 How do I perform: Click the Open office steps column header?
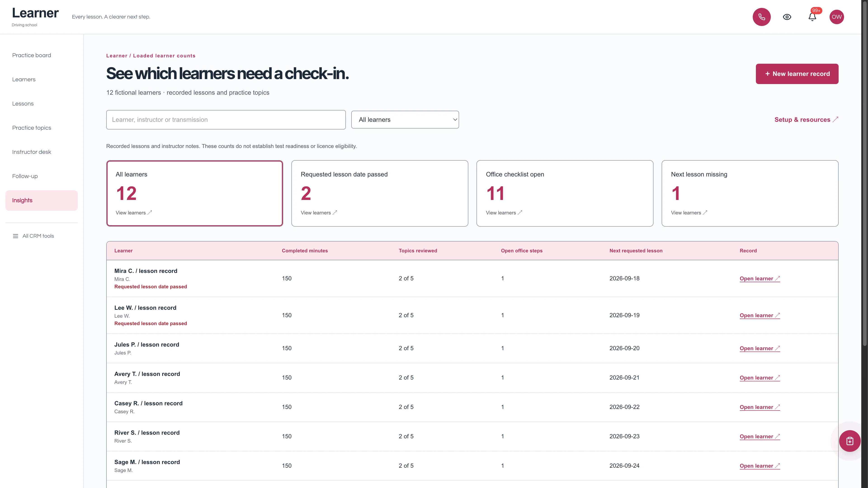pyautogui.click(x=522, y=251)
